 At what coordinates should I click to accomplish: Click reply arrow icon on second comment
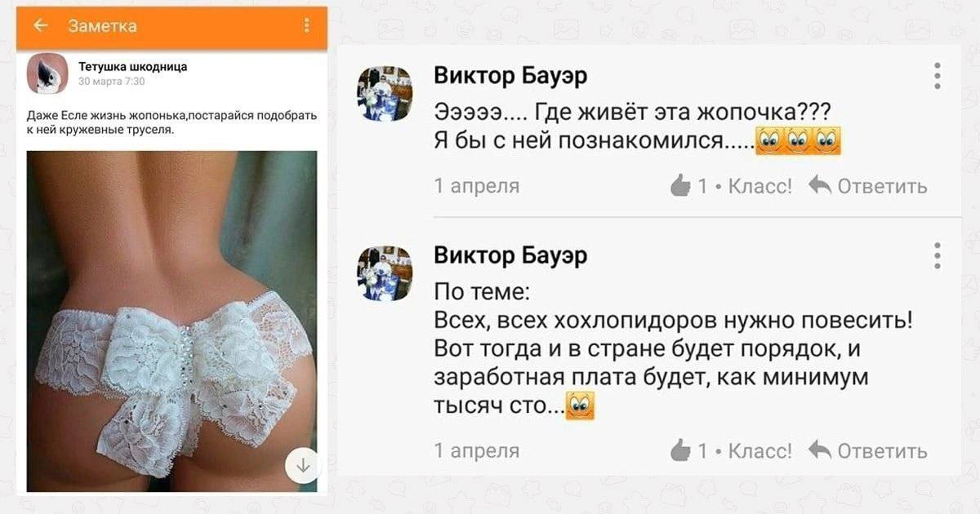820,450
